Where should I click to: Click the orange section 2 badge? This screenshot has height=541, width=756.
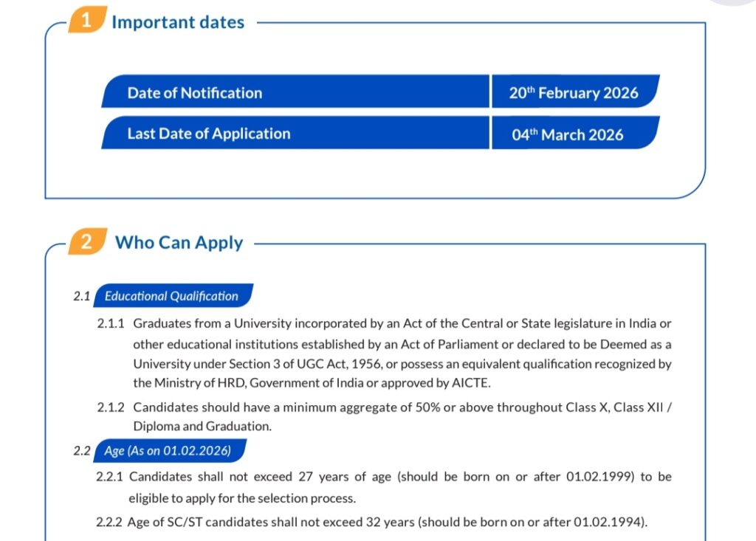(86, 242)
